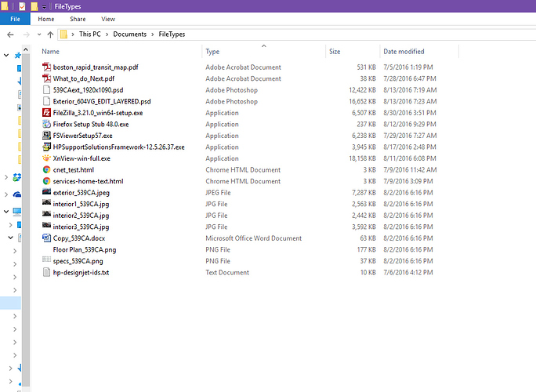The image size is (536, 392).
Task: Select the specs_539CA.png thumbnail
Action: [x=46, y=260]
